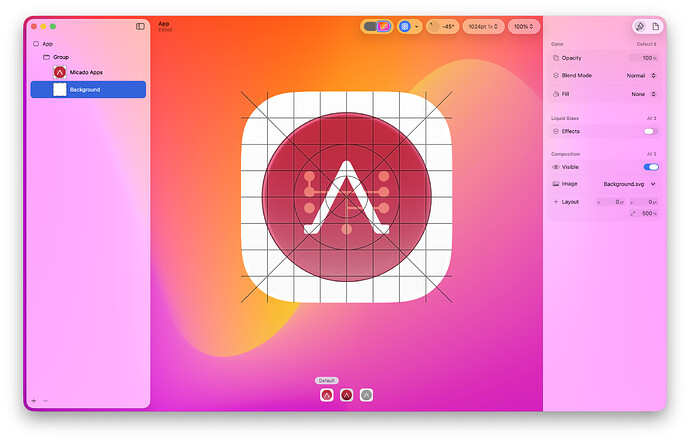Viewport: 690px width, 442px height.
Task: Turn off the Visible switch
Action: (x=650, y=167)
